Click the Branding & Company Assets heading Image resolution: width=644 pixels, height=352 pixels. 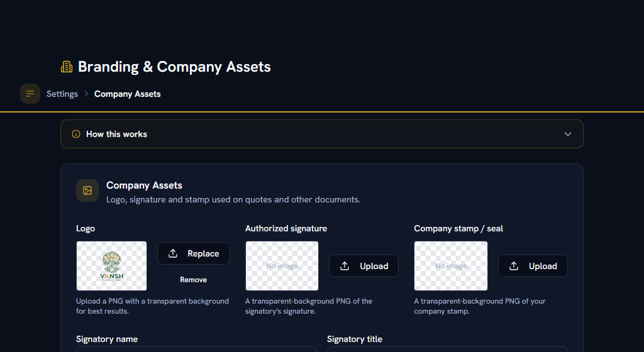coord(174,67)
